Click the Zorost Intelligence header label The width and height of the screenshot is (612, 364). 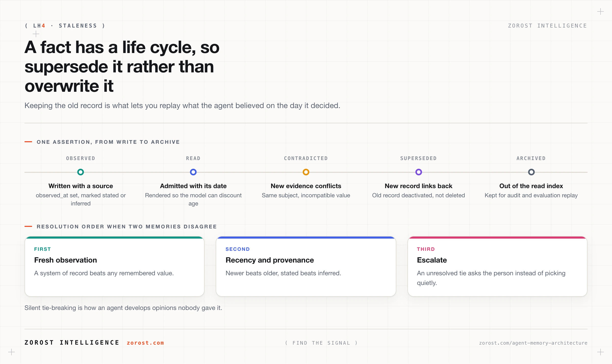point(547,26)
